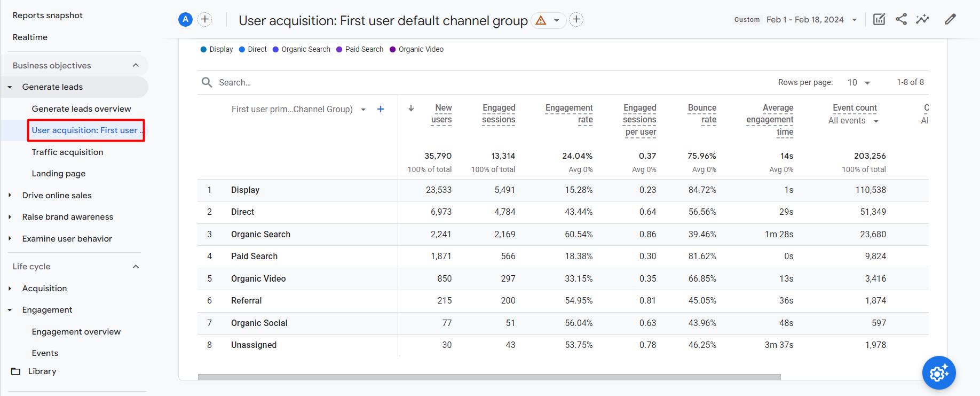Open the Traffic acquisition report
Image resolution: width=980 pixels, height=396 pixels.
point(67,152)
